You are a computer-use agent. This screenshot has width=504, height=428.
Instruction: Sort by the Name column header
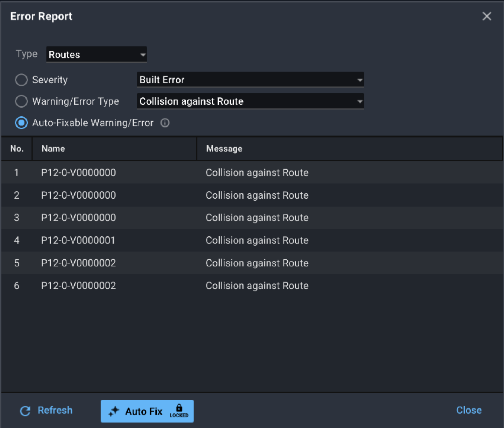pos(114,149)
